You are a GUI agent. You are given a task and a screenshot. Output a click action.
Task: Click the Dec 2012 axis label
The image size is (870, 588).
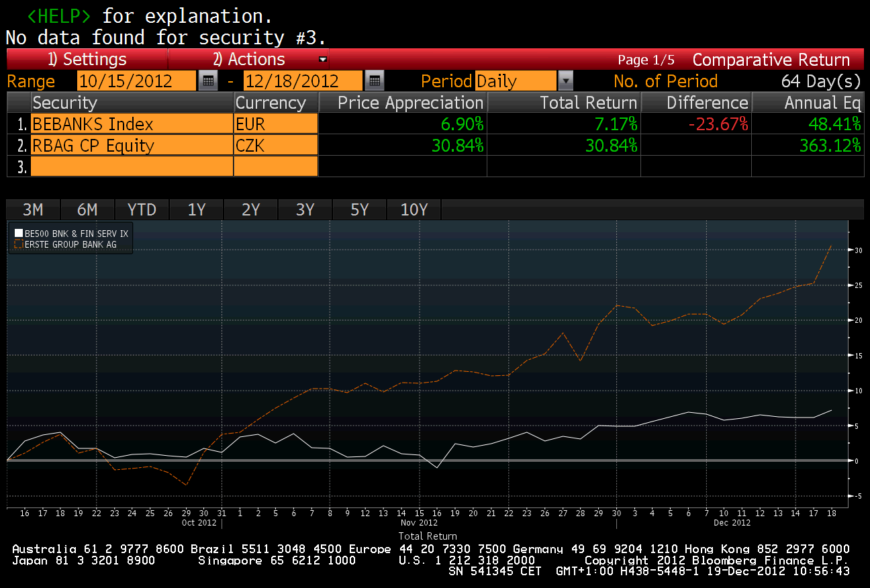(732, 522)
